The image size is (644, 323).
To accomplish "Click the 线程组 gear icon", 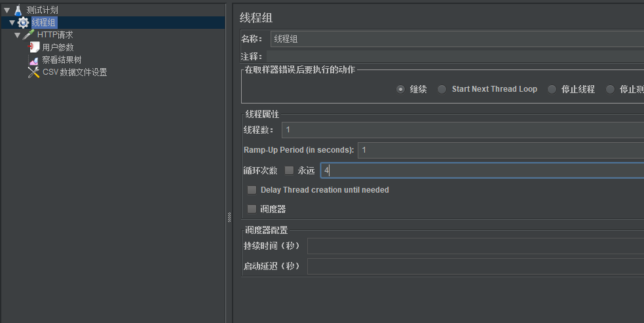I will [24, 22].
